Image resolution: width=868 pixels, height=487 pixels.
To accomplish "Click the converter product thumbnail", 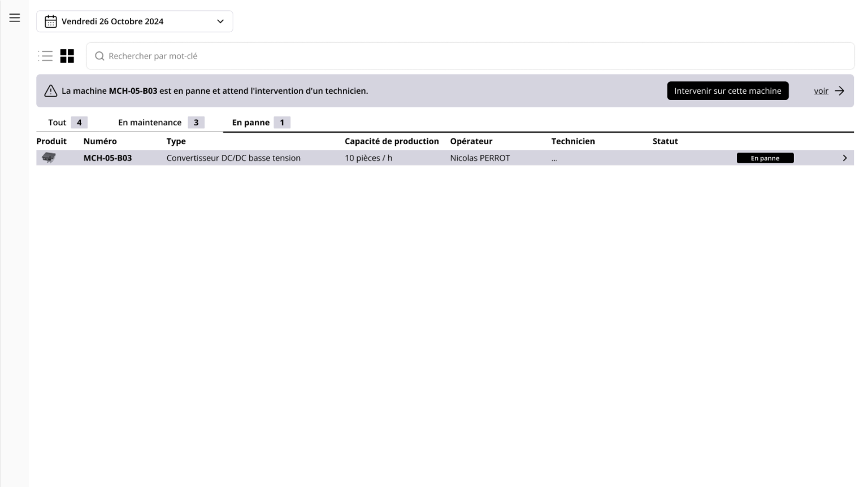I will [49, 158].
